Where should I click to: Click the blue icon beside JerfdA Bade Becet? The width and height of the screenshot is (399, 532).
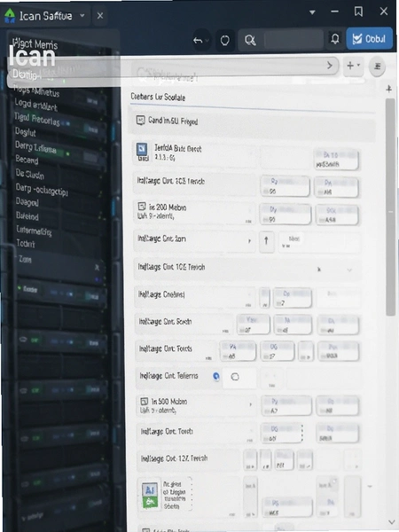coord(142,149)
